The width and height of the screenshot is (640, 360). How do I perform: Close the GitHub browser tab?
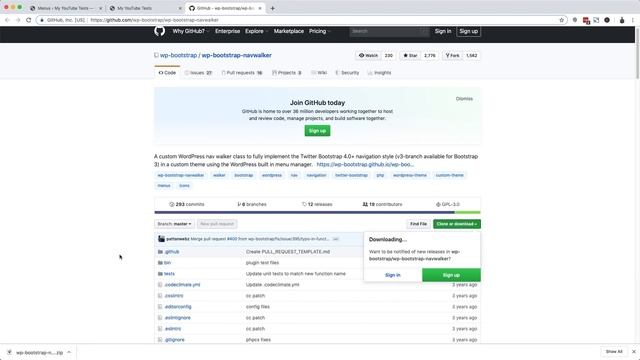point(260,8)
